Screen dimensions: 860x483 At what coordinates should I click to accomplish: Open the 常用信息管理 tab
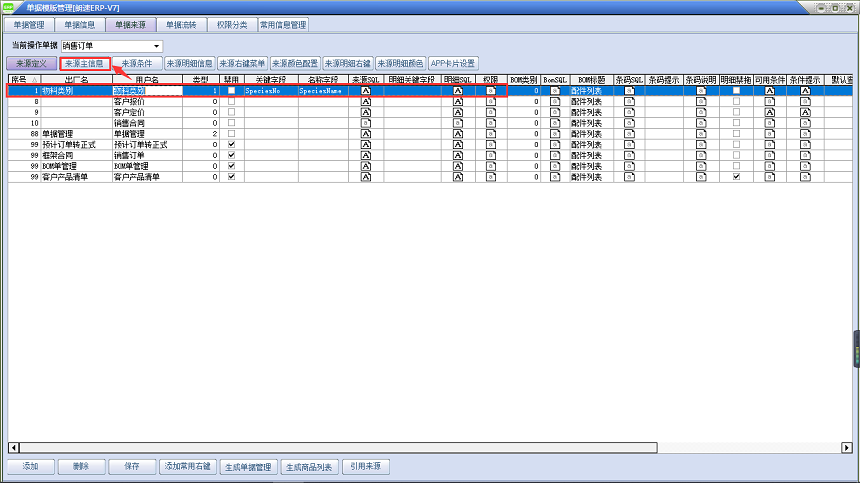(x=283, y=24)
